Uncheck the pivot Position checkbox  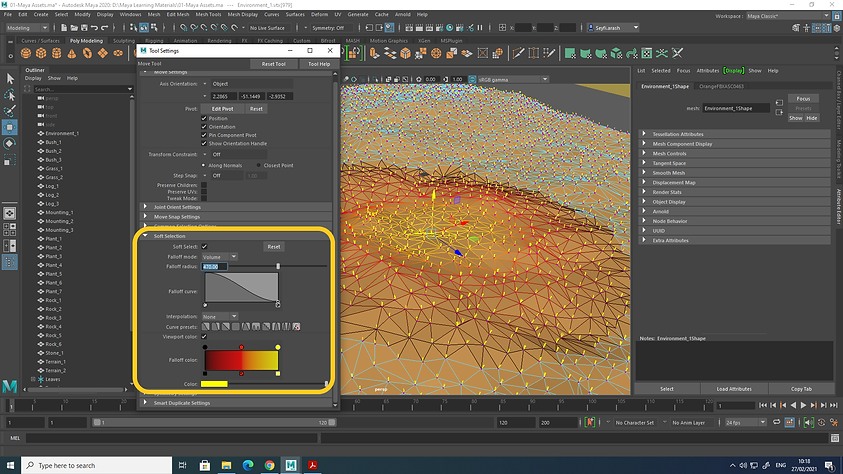(x=204, y=118)
